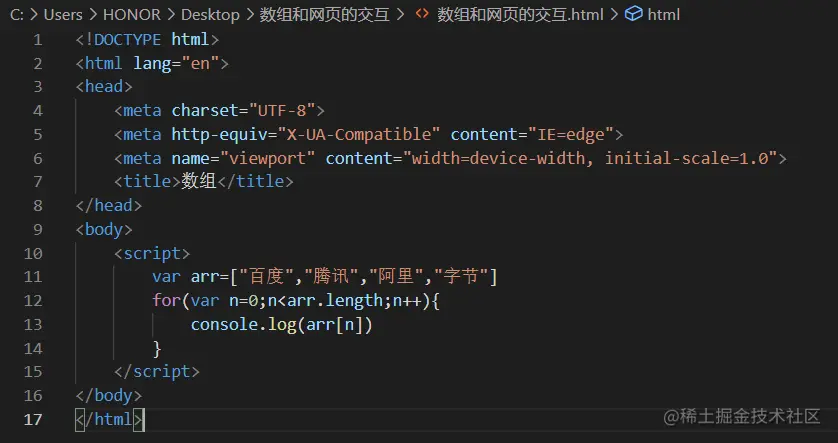Image resolution: width=838 pixels, height=443 pixels.
Task: Click the HTML file icon in breadcrumb
Action: 422,14
